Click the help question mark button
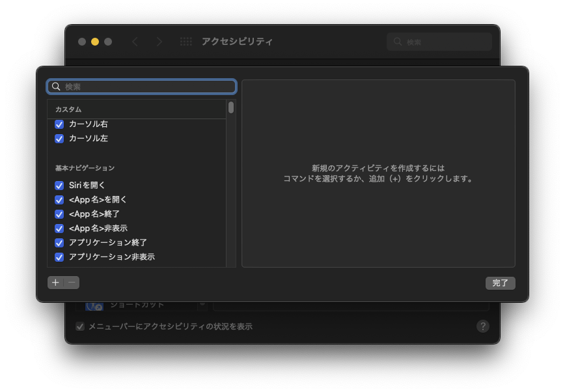This screenshot has height=392, width=565. pyautogui.click(x=482, y=326)
